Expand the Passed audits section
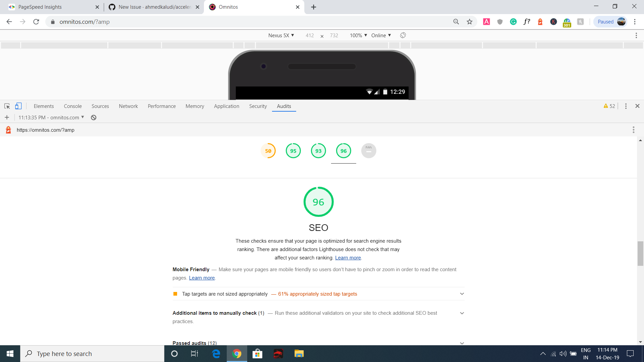Screen dimensions: 644x362 462,343
